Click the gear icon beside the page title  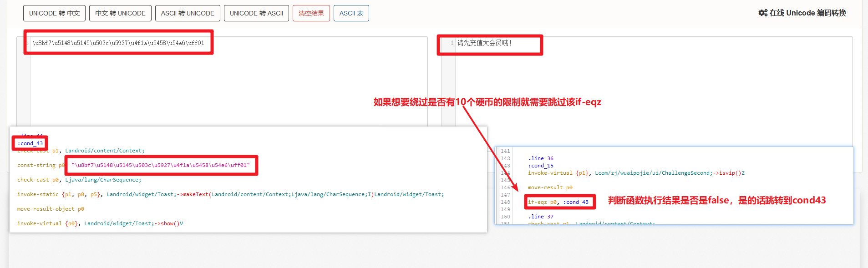[763, 13]
